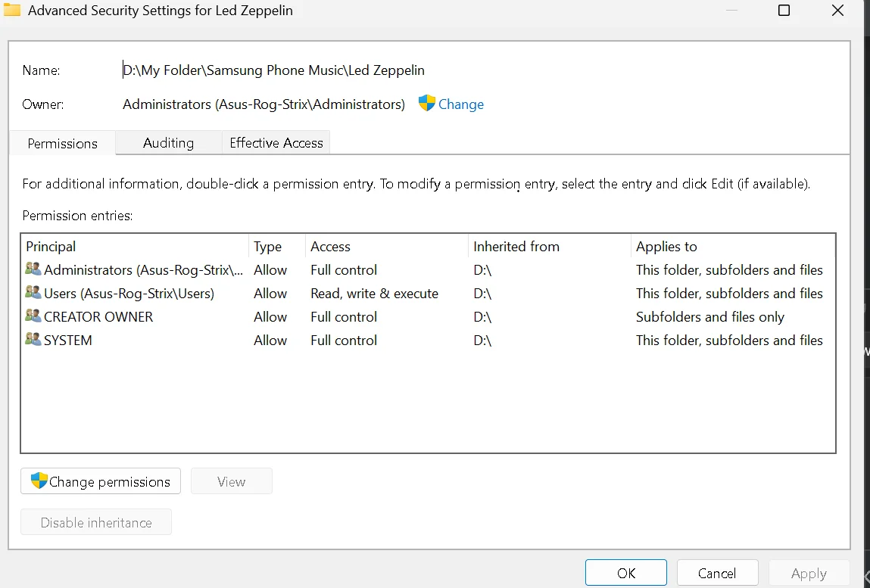Select the Users Read, write & execute entry
The width and height of the screenshot is (870, 588).
(x=428, y=293)
